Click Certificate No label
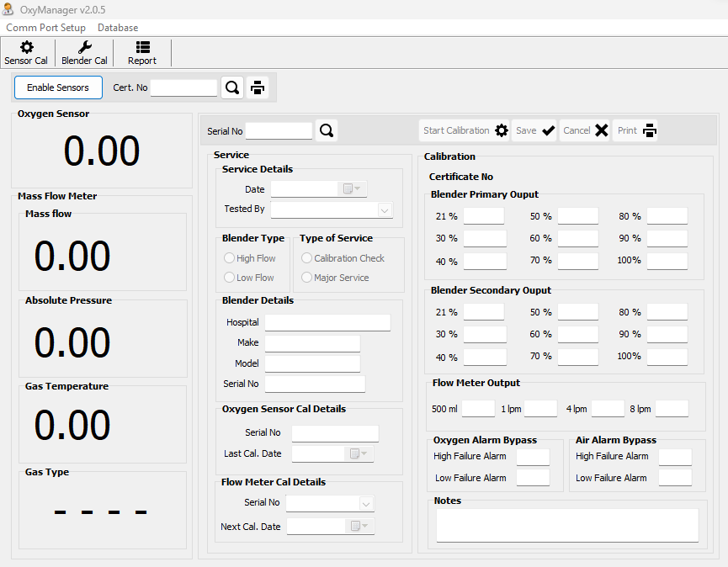 pyautogui.click(x=461, y=177)
